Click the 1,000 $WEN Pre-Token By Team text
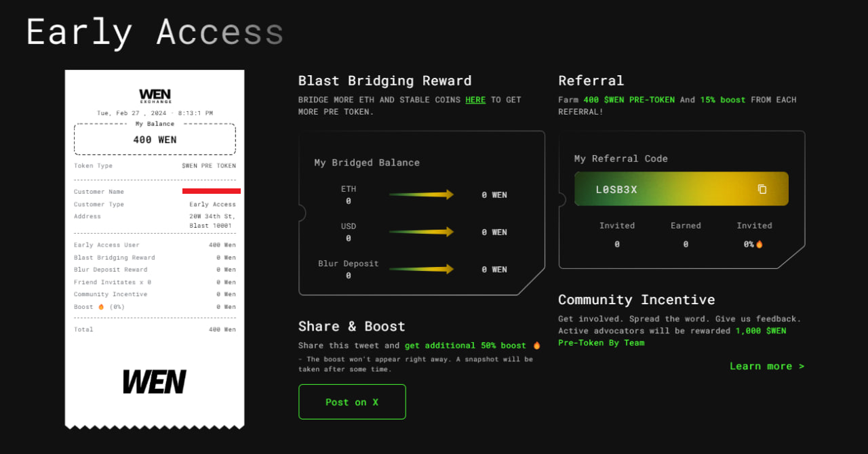The height and width of the screenshot is (454, 868). (672, 337)
